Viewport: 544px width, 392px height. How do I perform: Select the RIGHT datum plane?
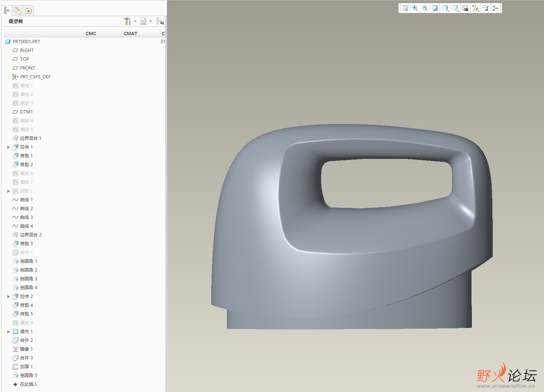pos(27,51)
